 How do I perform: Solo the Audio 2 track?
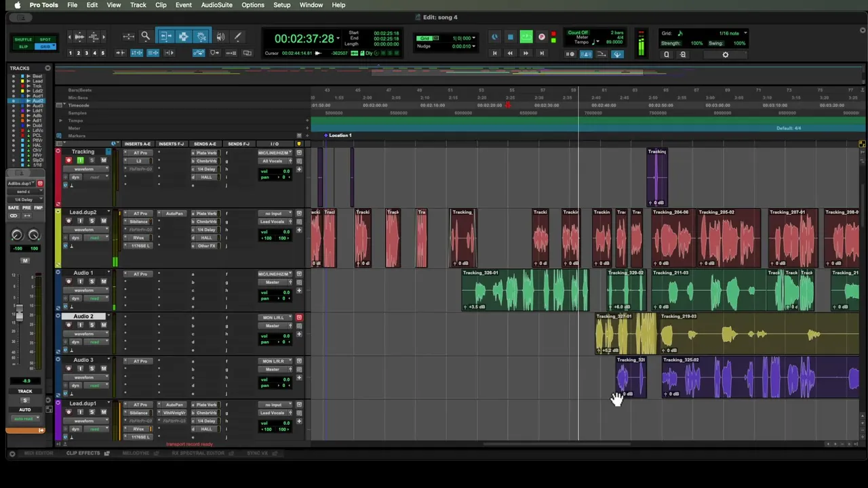92,325
